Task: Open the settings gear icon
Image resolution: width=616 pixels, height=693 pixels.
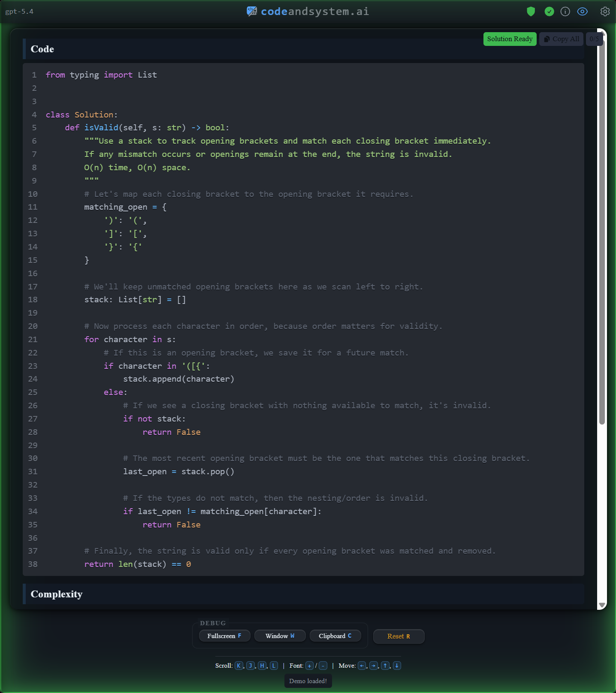Action: 605,12
